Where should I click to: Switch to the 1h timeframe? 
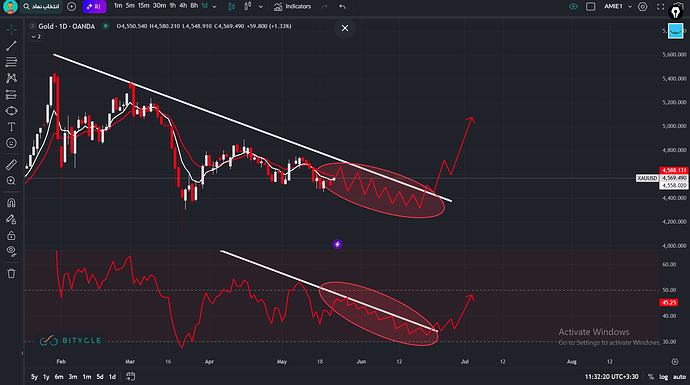tap(173, 6)
